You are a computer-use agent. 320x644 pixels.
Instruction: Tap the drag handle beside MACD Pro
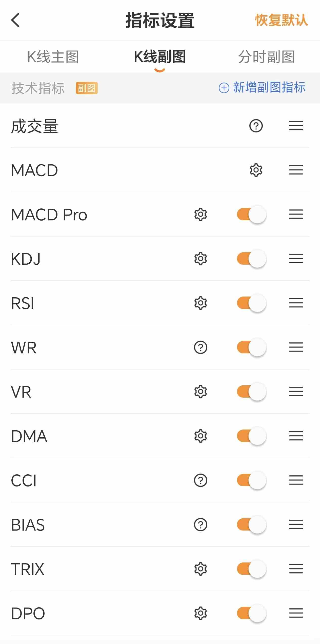[296, 214]
